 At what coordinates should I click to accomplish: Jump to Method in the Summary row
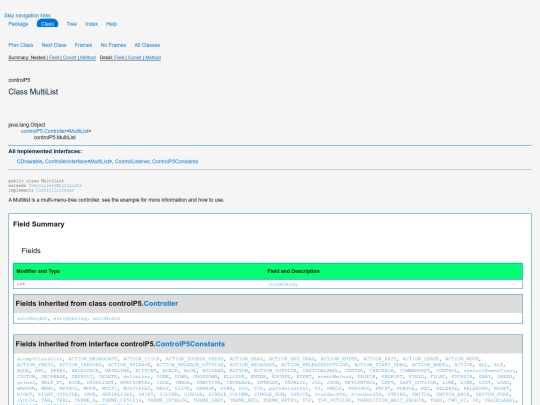pos(88,58)
